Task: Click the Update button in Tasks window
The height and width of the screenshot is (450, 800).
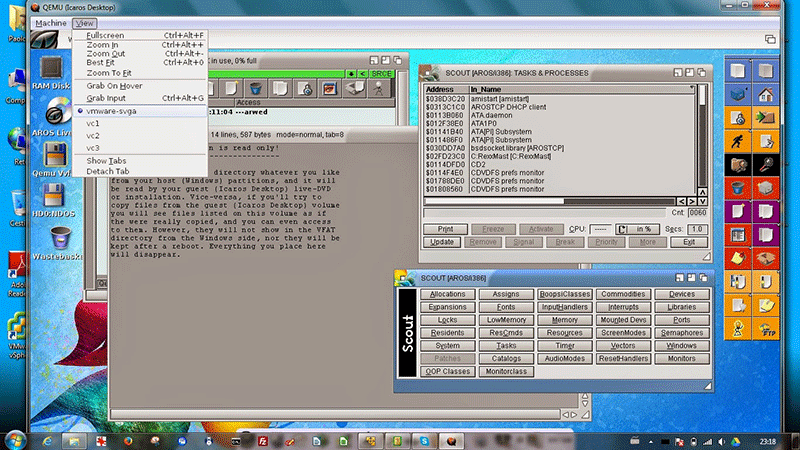Action: (x=442, y=242)
